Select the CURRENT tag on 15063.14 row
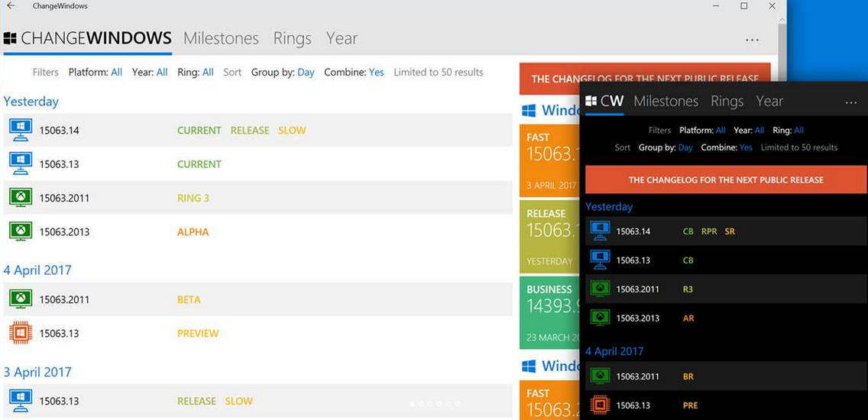Image resolution: width=868 pixels, height=420 pixels. tap(199, 131)
